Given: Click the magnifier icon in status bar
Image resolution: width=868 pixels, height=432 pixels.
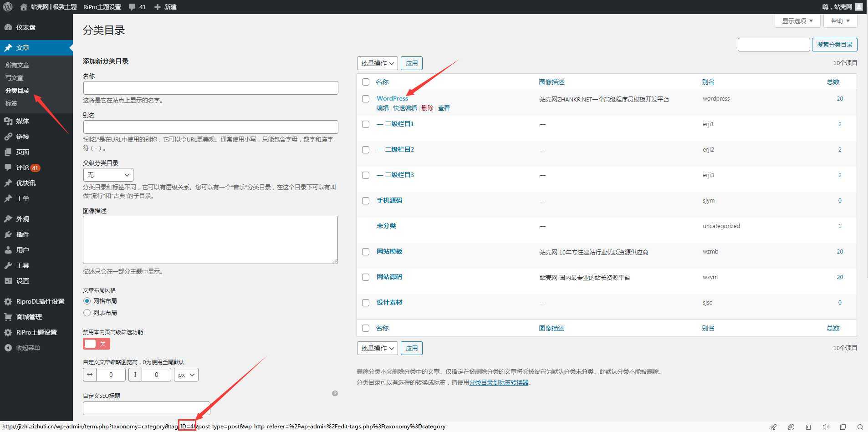Looking at the screenshot, I should [x=860, y=427].
